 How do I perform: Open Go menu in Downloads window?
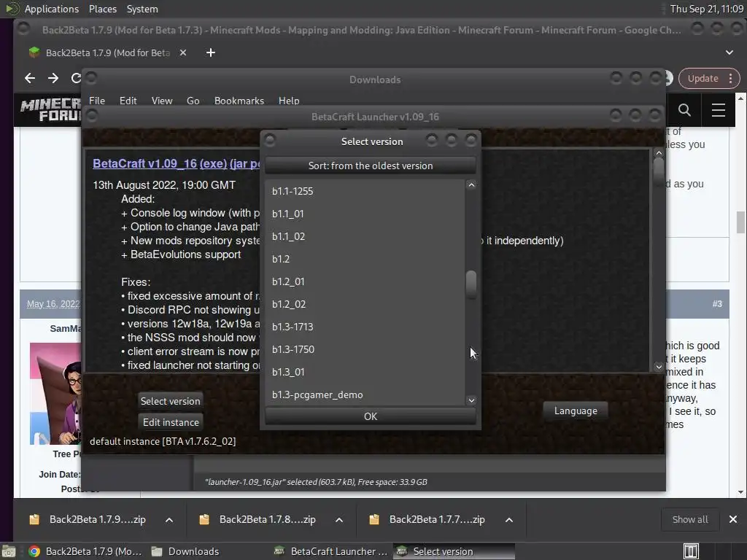pos(193,101)
